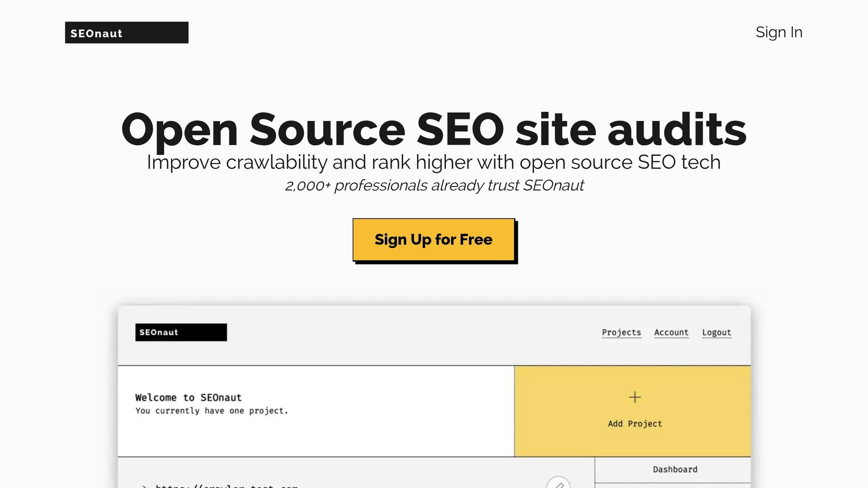Go to Projects in the preview navigation

tap(621, 333)
